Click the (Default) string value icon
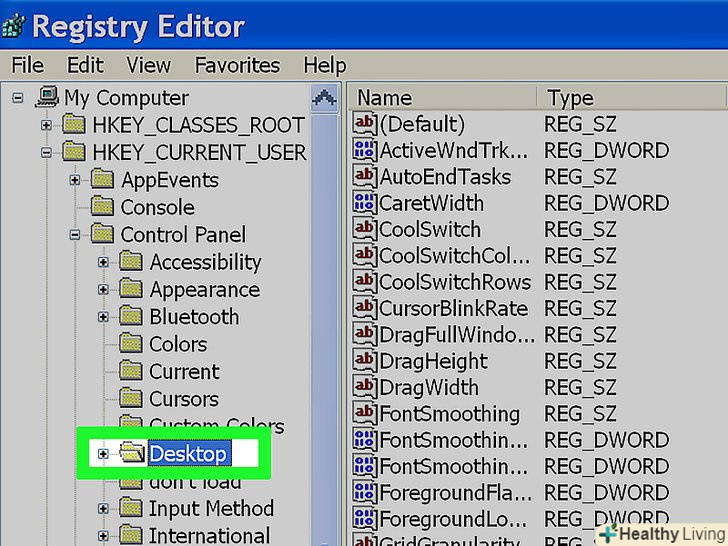 click(364, 124)
